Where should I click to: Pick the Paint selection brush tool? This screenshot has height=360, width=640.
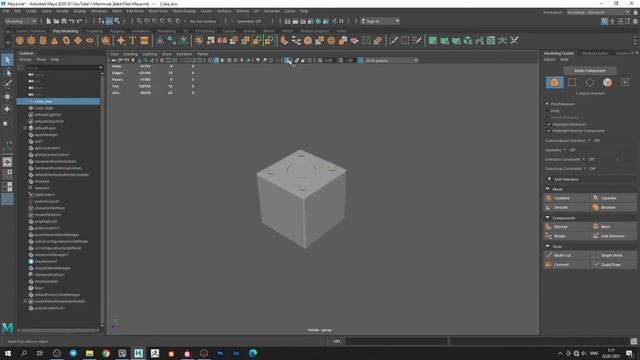[x=7, y=84]
